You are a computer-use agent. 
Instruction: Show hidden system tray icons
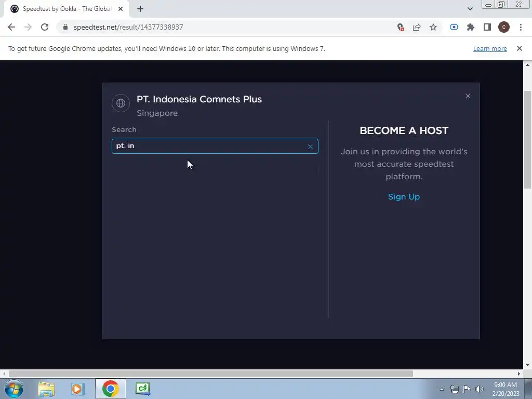[442, 389]
